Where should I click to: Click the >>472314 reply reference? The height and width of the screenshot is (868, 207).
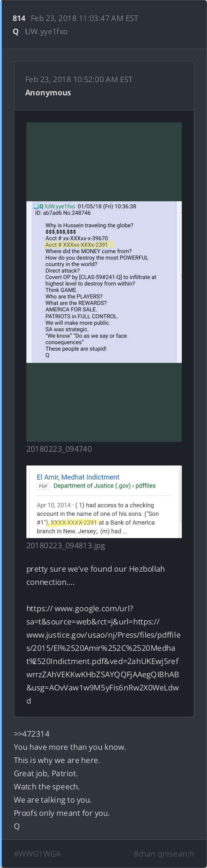click(31, 734)
